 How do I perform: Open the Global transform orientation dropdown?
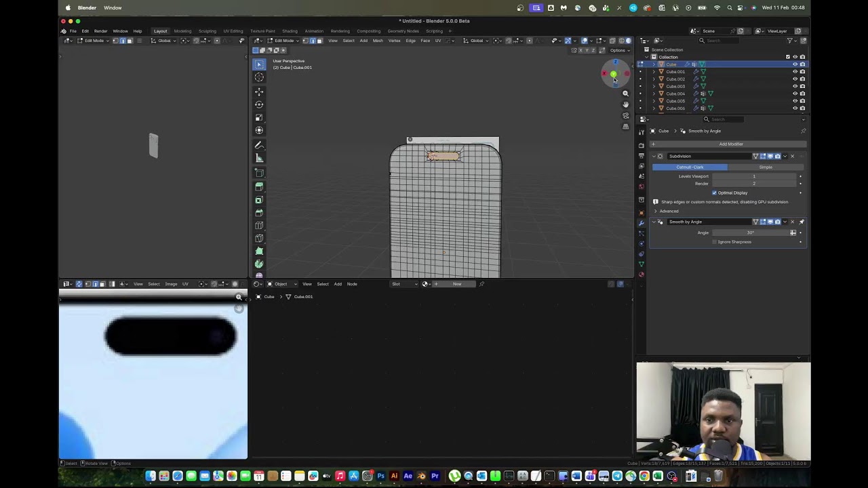point(477,41)
